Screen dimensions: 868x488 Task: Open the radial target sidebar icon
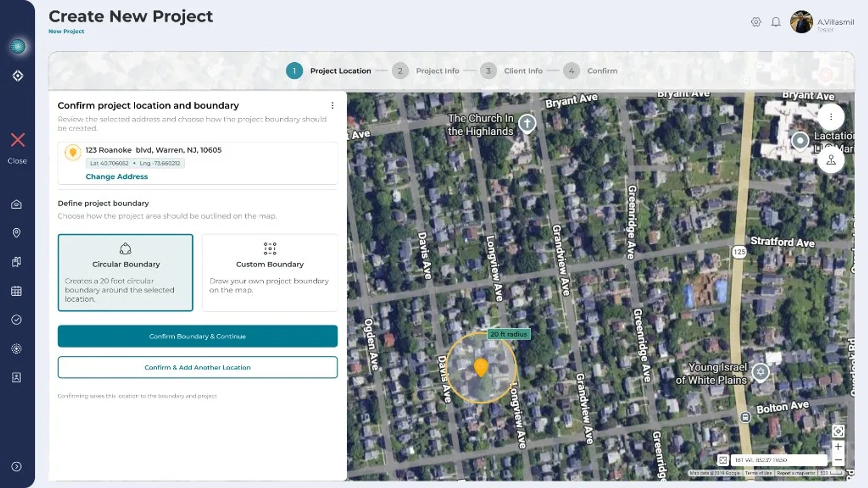[17, 349]
